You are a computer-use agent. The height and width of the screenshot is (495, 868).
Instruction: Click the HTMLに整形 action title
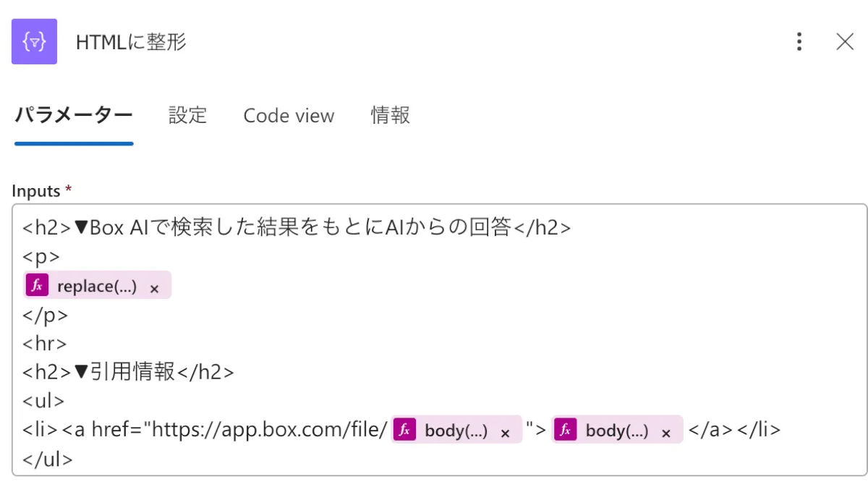(131, 42)
